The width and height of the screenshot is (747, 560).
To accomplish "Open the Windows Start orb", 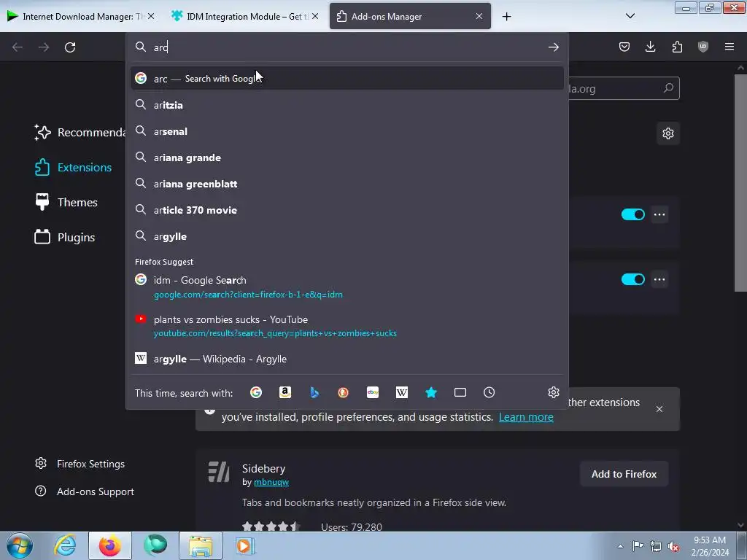I will click(x=20, y=545).
